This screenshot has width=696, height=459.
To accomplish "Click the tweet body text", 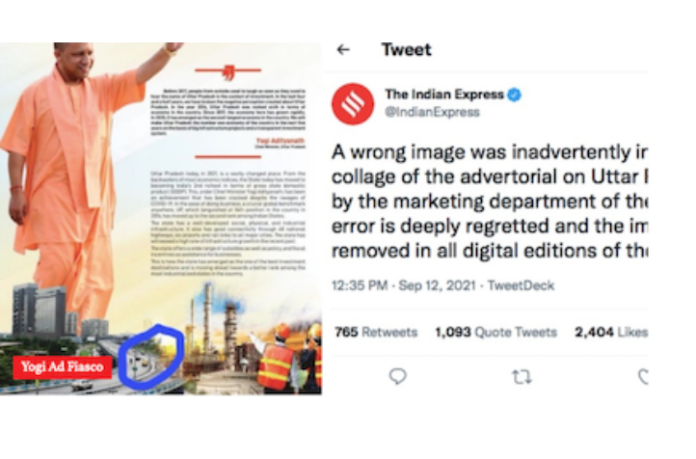I will (x=490, y=202).
